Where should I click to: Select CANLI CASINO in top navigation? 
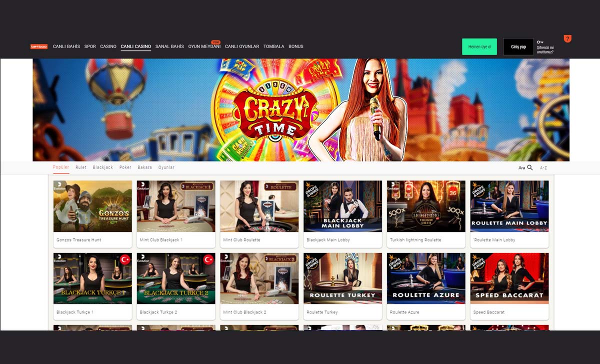(135, 46)
